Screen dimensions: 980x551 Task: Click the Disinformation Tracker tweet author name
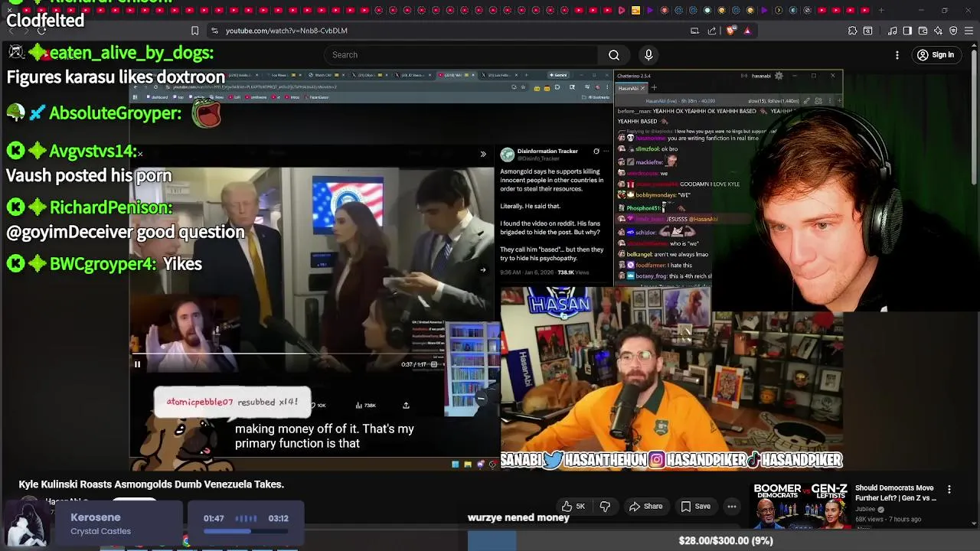click(547, 152)
